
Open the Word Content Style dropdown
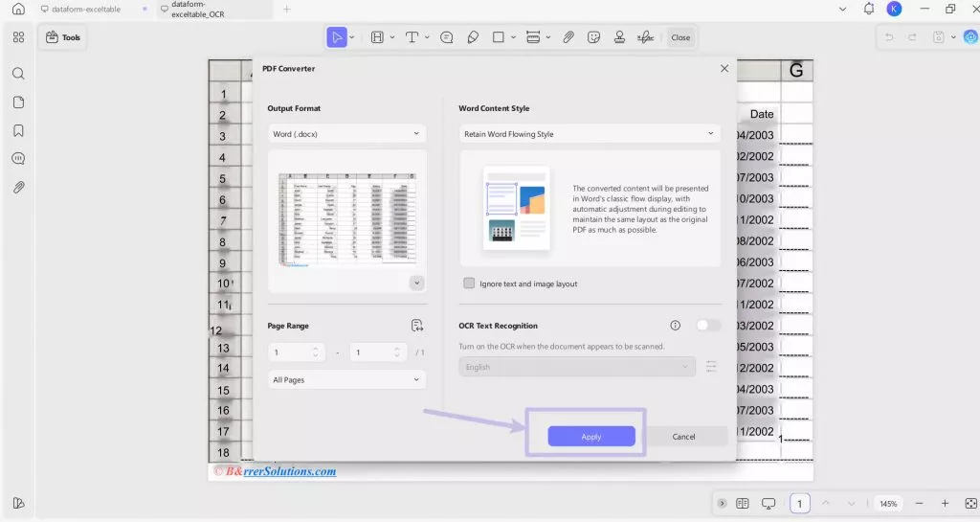pos(590,134)
